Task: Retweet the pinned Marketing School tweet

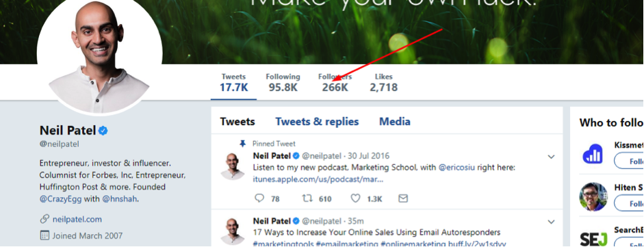Action: pyautogui.click(x=307, y=198)
